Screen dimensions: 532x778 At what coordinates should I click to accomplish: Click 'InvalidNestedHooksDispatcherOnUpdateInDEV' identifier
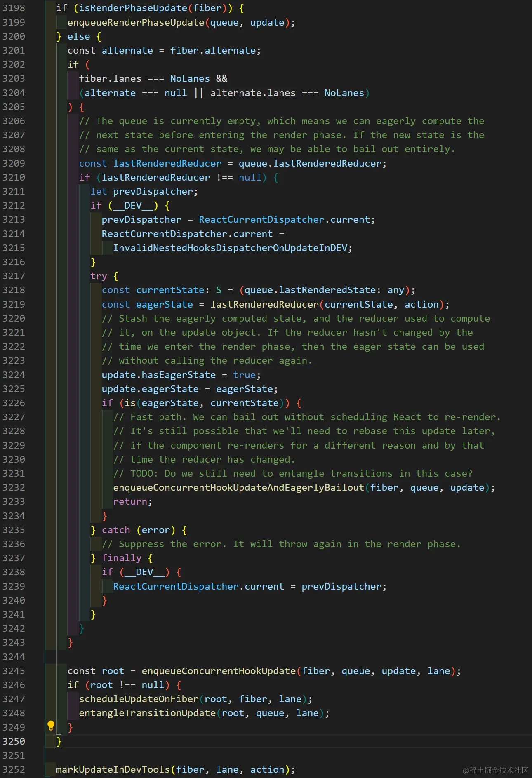230,248
